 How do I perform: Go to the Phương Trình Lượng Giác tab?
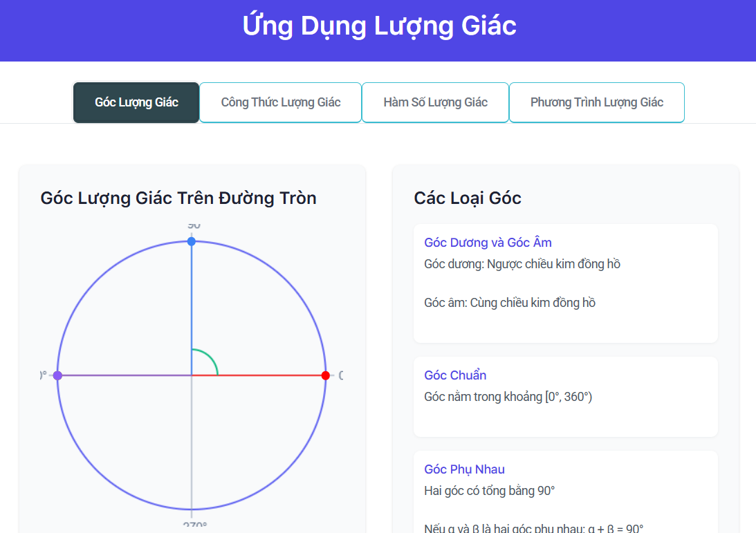pyautogui.click(x=596, y=102)
